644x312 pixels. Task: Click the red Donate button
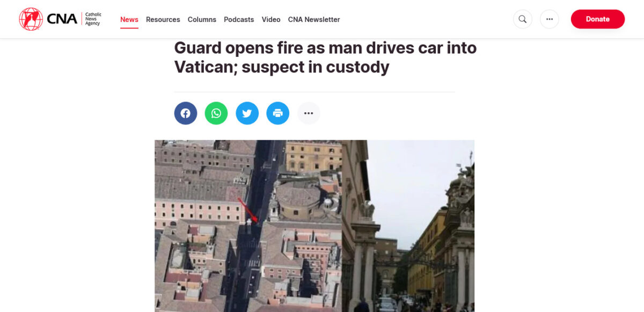pos(598,19)
